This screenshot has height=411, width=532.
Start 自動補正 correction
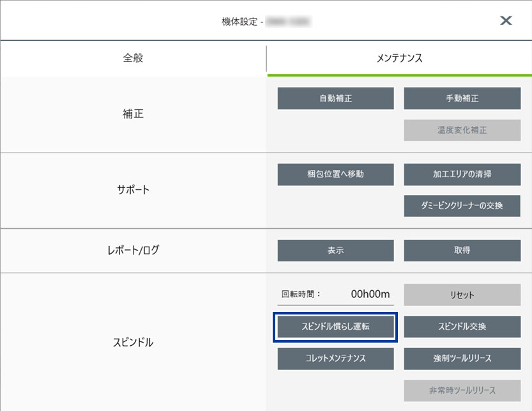(x=335, y=98)
